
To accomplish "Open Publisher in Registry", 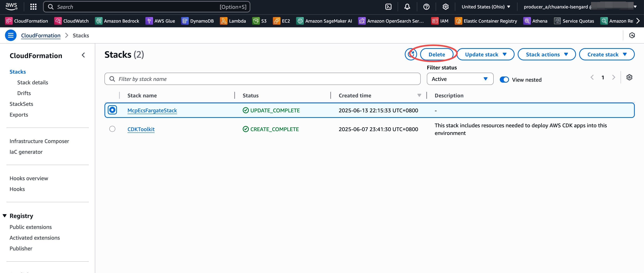I will 21,248.
